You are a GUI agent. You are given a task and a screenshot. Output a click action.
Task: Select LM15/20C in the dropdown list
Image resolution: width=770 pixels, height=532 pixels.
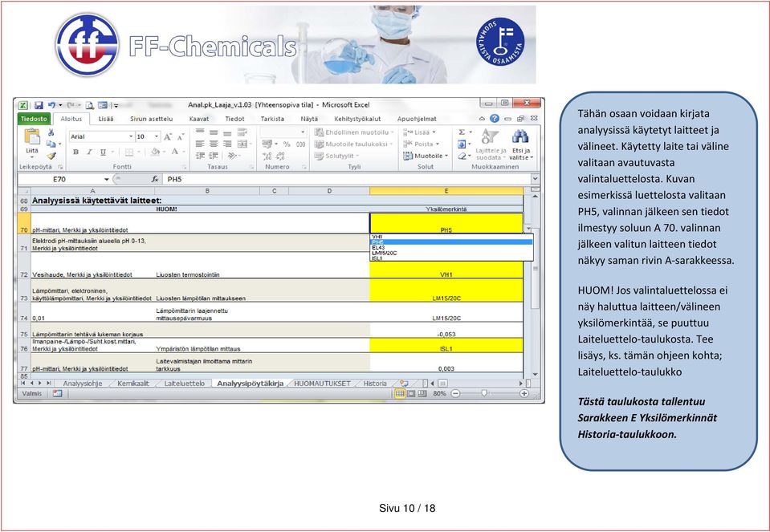click(451, 253)
